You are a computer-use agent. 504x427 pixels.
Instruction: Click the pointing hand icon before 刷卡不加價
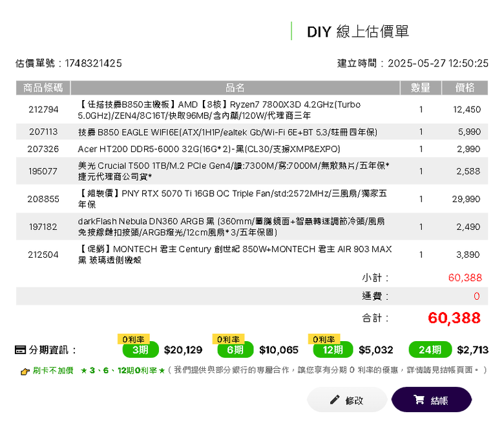pos(25,371)
